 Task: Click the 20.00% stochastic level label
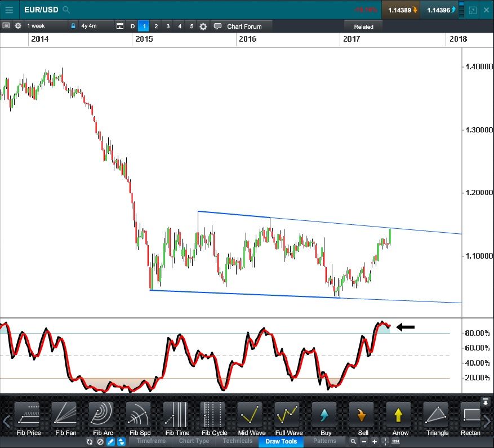477,378
